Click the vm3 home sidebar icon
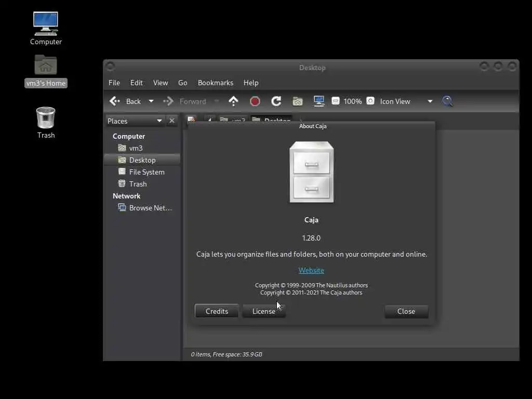The image size is (532, 399). 122,148
